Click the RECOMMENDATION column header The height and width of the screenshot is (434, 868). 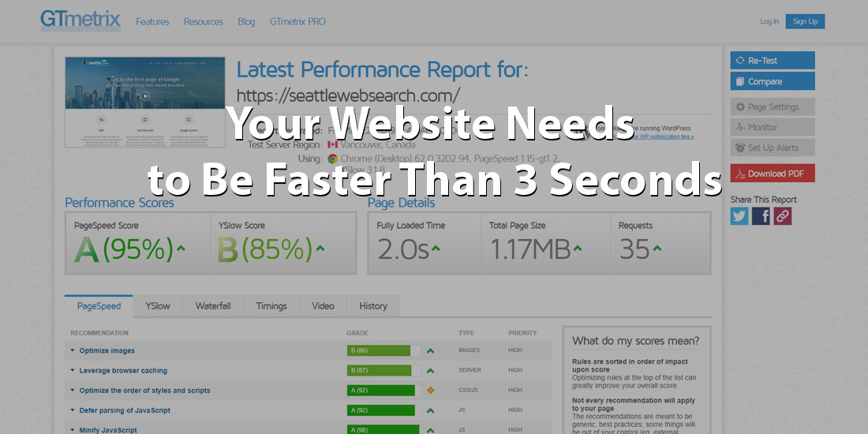pyautogui.click(x=99, y=333)
